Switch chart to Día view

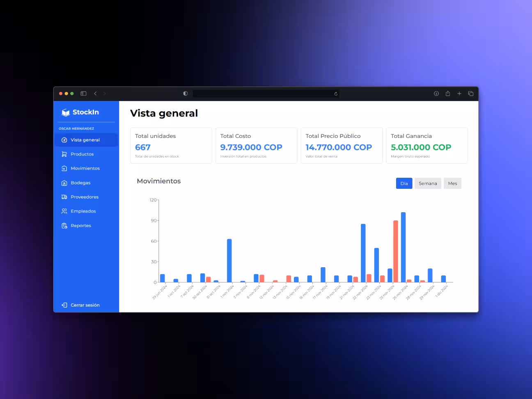[x=404, y=183]
